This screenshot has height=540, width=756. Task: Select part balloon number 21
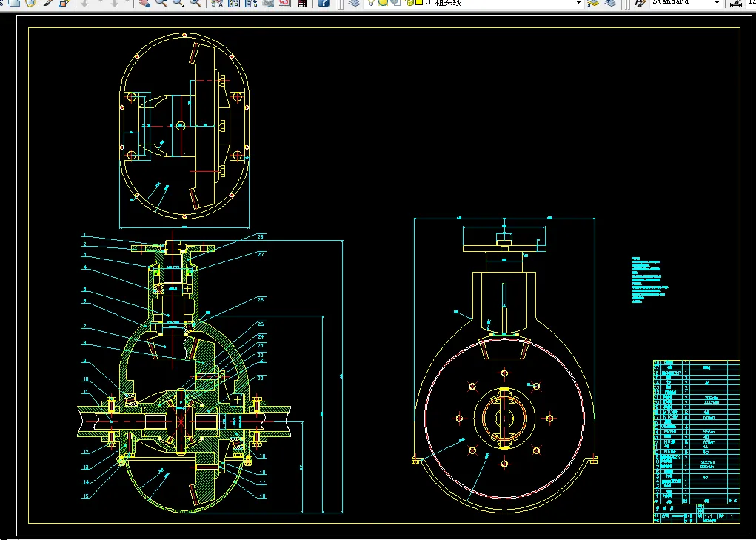pyautogui.click(x=263, y=360)
